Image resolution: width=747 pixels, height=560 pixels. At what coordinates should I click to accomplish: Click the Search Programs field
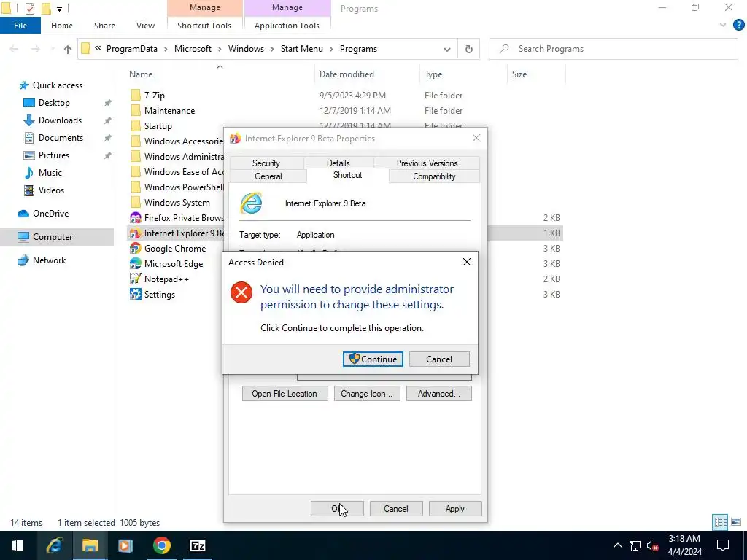coord(613,49)
